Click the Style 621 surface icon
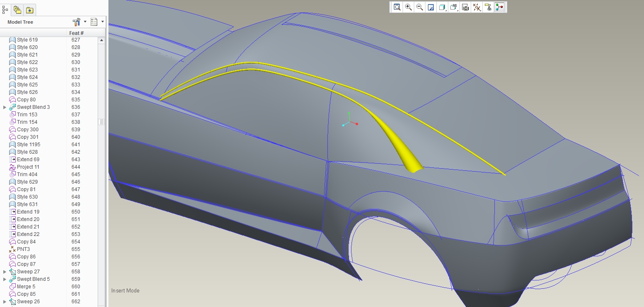Viewport: 644px width, 307px height. coord(12,55)
